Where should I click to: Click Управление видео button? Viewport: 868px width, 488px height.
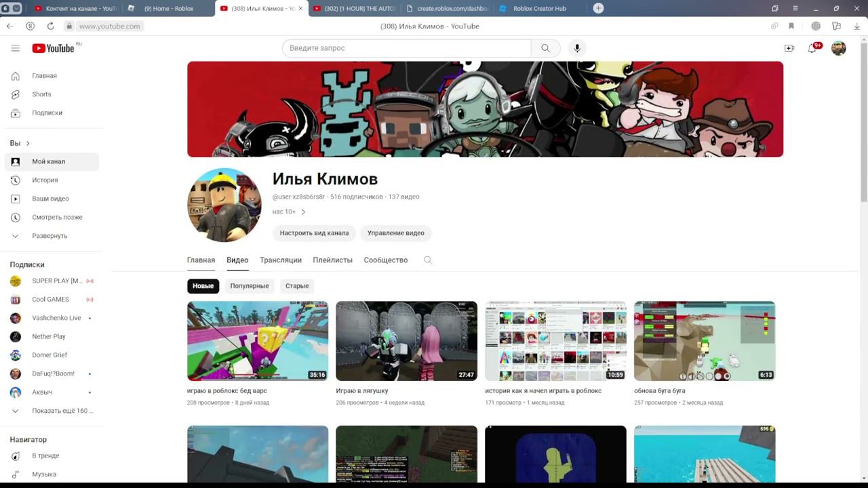point(396,233)
